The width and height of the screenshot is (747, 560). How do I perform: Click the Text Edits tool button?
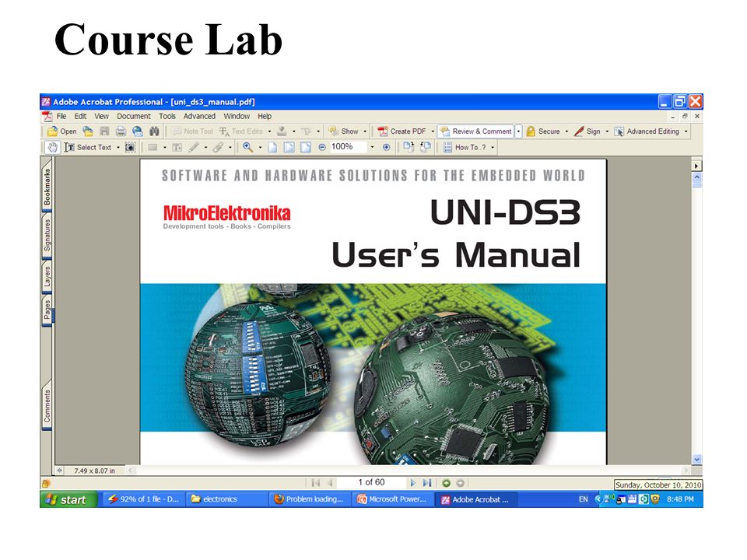(x=241, y=131)
